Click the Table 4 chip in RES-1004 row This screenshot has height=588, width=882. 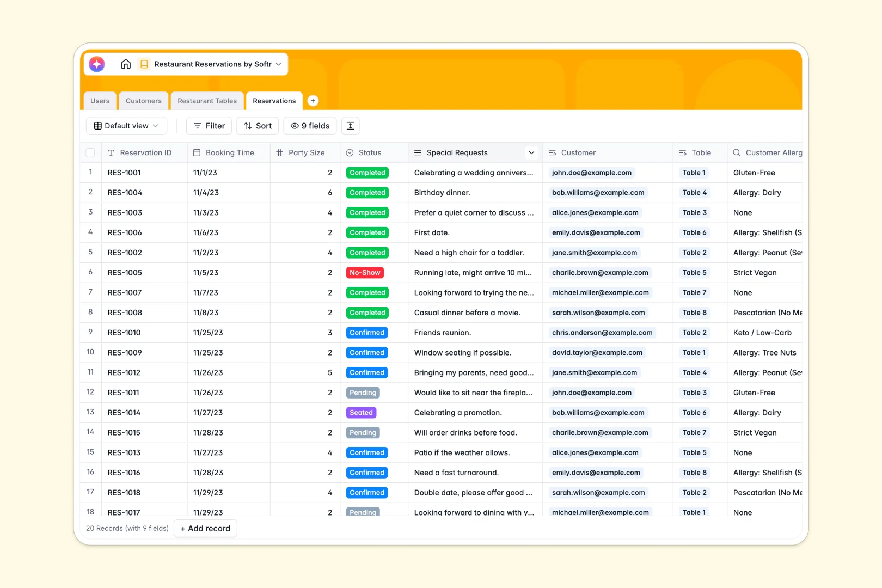(x=695, y=193)
